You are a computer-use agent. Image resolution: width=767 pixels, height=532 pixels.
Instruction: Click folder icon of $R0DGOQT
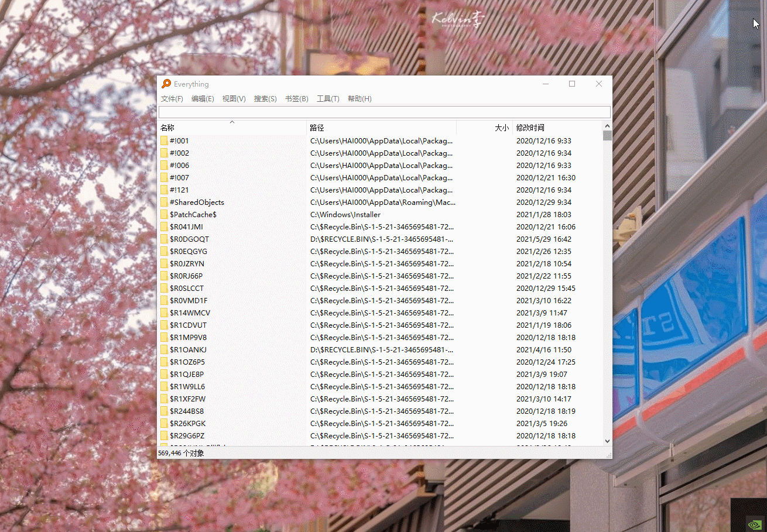point(164,239)
